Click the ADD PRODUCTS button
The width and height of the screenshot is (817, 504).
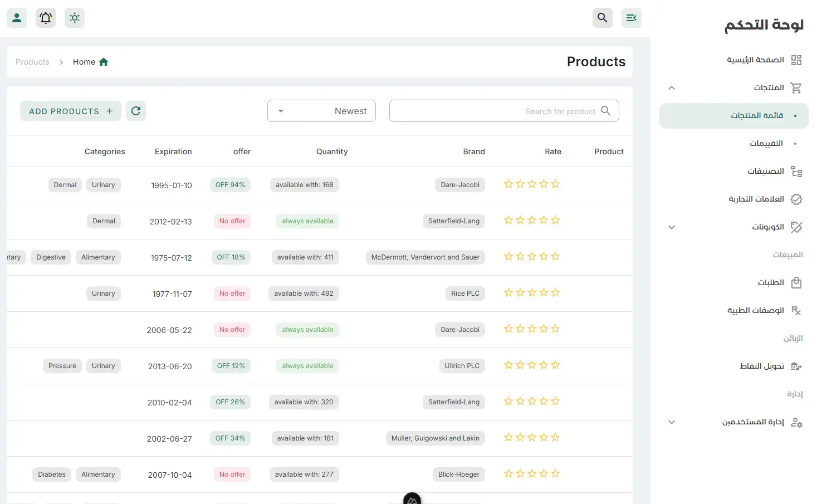(x=71, y=111)
